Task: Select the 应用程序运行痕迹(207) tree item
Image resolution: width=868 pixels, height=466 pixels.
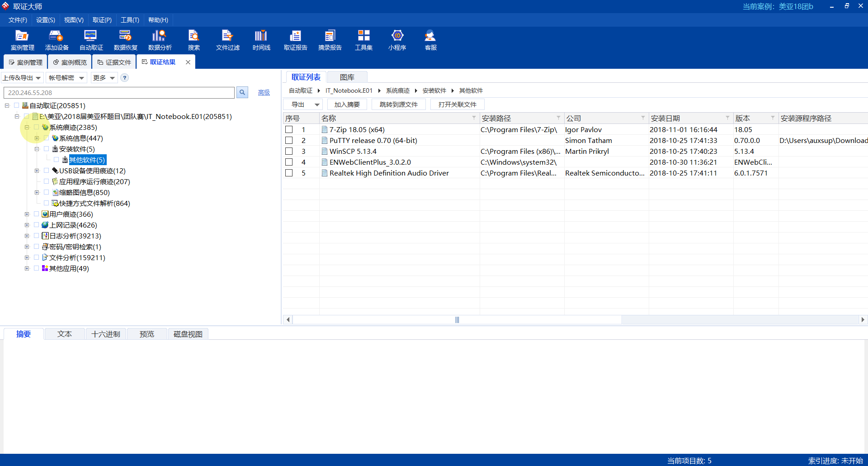Action: 94,181
